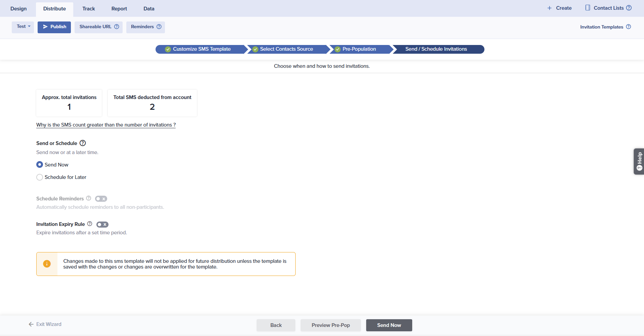Click the help icon beside Reminders

click(159, 27)
